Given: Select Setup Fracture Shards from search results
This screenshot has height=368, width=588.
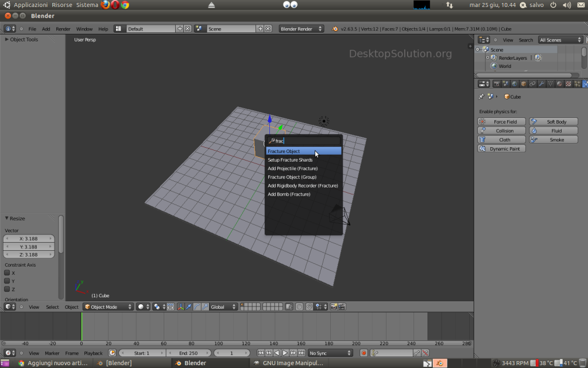Looking at the screenshot, I should coord(290,160).
